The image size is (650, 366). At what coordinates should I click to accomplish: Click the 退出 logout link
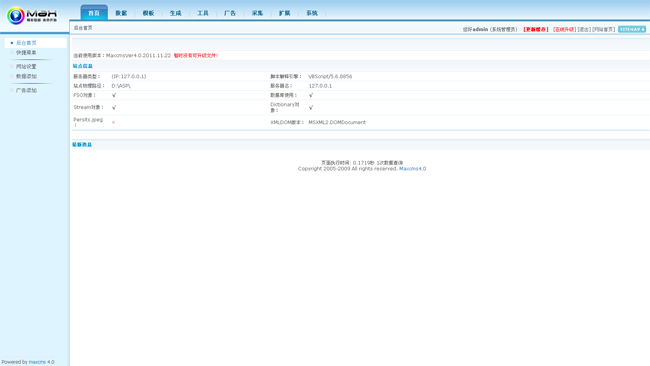(584, 29)
